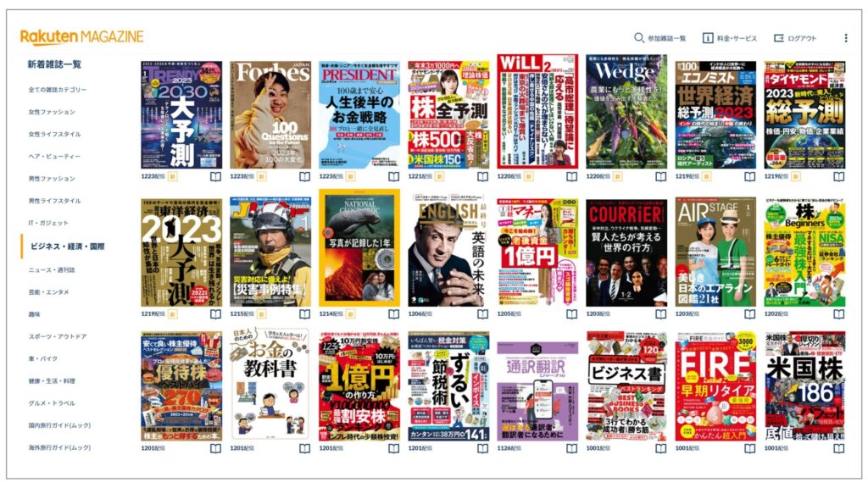Click open-book icon under Wedge cover
The image size is (868, 488).
[661, 176]
